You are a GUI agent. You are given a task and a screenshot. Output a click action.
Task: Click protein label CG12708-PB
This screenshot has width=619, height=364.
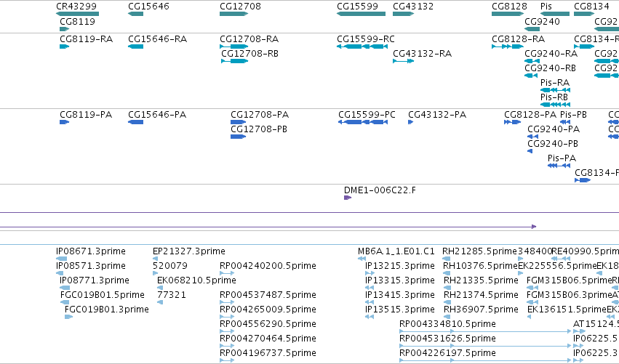tap(259, 129)
